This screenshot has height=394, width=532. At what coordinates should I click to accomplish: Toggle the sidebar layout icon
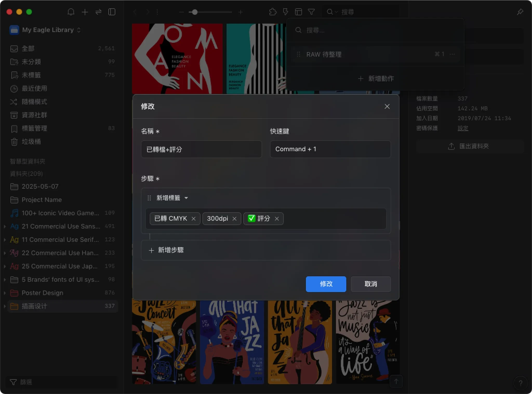click(x=112, y=12)
